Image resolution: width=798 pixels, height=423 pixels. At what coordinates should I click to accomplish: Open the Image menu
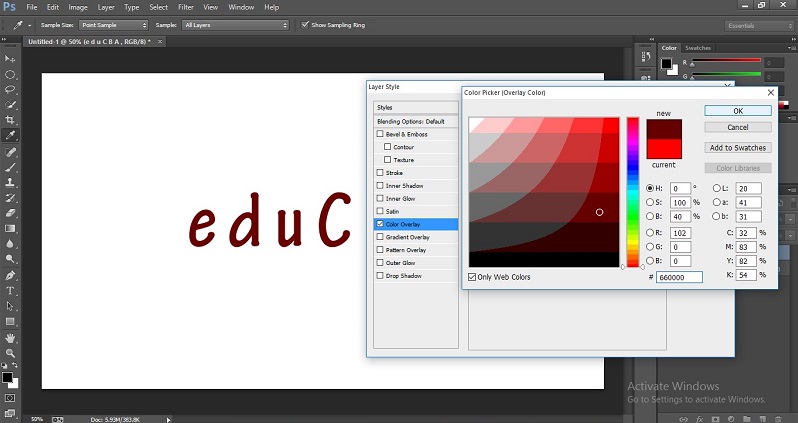[78, 7]
